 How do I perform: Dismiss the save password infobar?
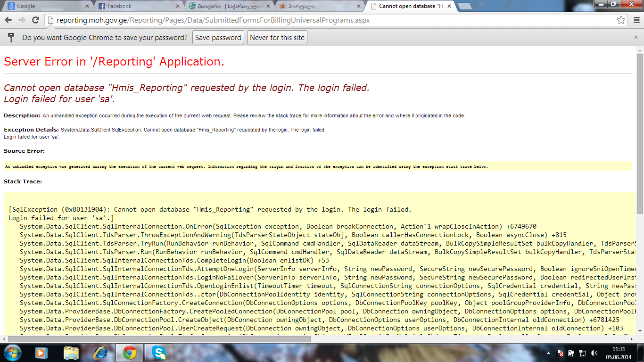tap(636, 37)
